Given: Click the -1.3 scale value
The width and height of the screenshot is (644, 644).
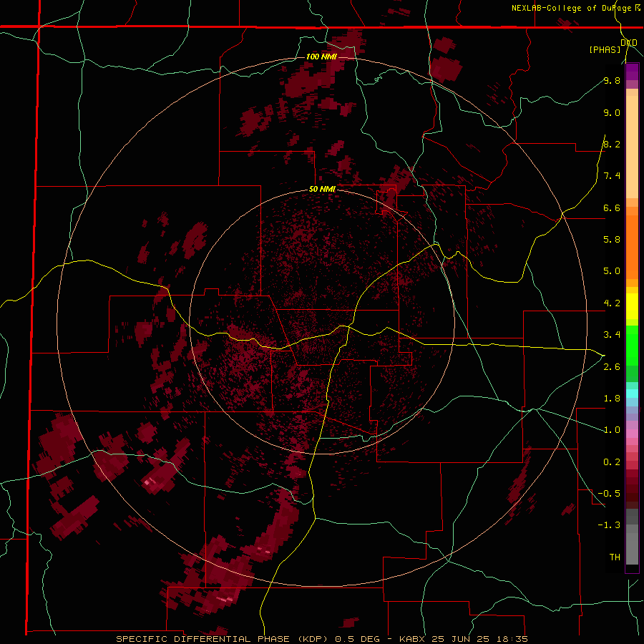Looking at the screenshot, I should 609,525.
